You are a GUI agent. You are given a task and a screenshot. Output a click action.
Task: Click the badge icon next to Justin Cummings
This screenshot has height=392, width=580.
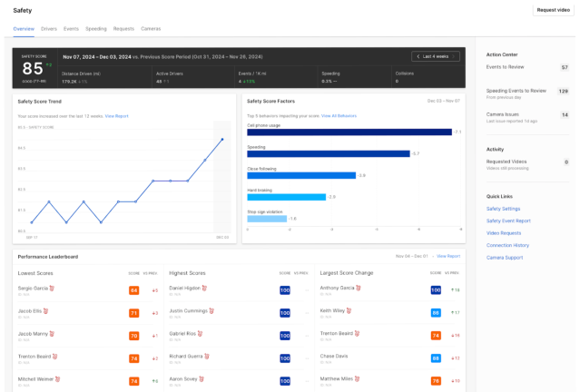click(210, 310)
